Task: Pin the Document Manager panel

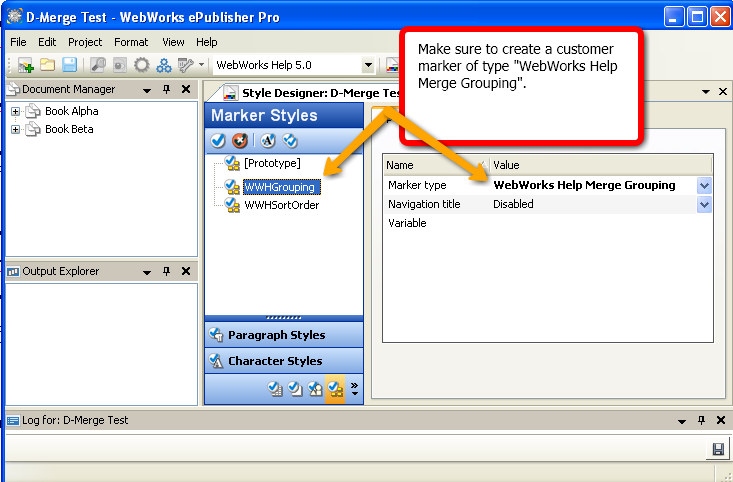Action: 167,90
